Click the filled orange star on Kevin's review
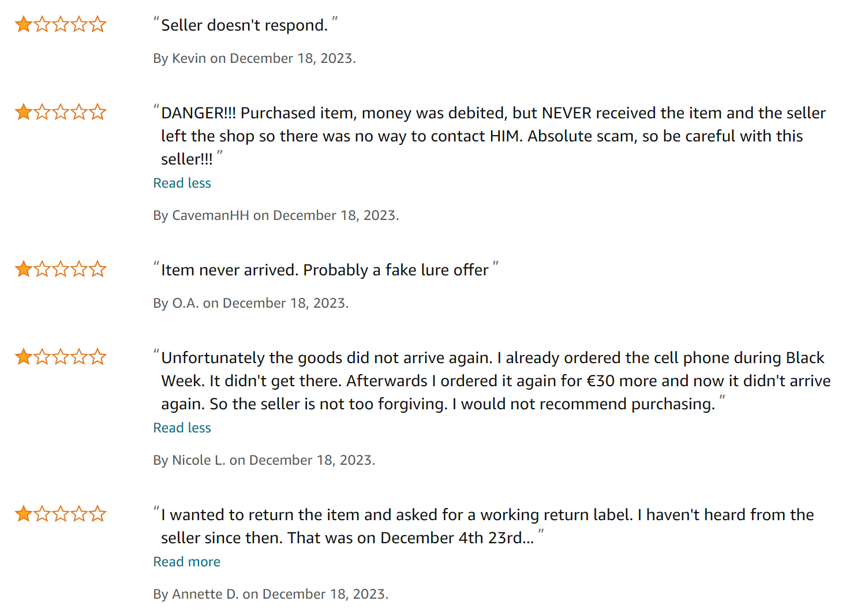 point(24,24)
